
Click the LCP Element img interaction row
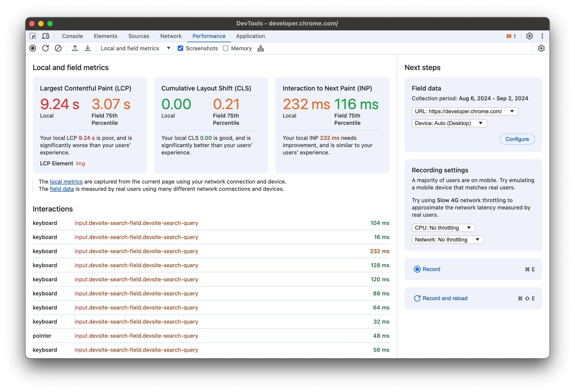click(80, 163)
